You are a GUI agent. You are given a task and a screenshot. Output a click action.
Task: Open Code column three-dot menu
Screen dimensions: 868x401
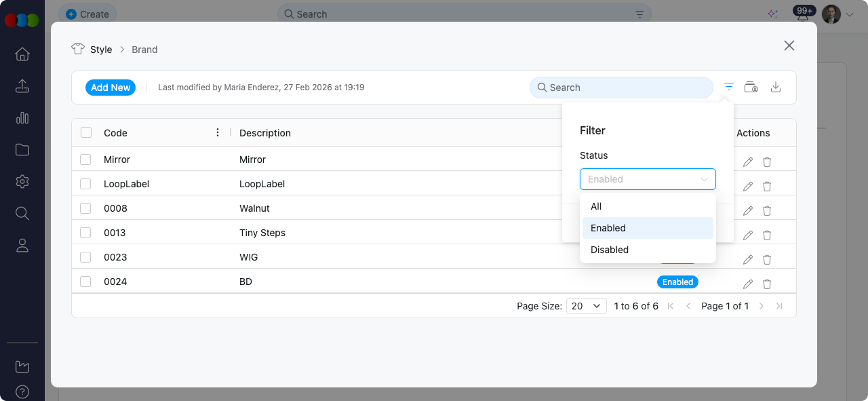(x=218, y=133)
